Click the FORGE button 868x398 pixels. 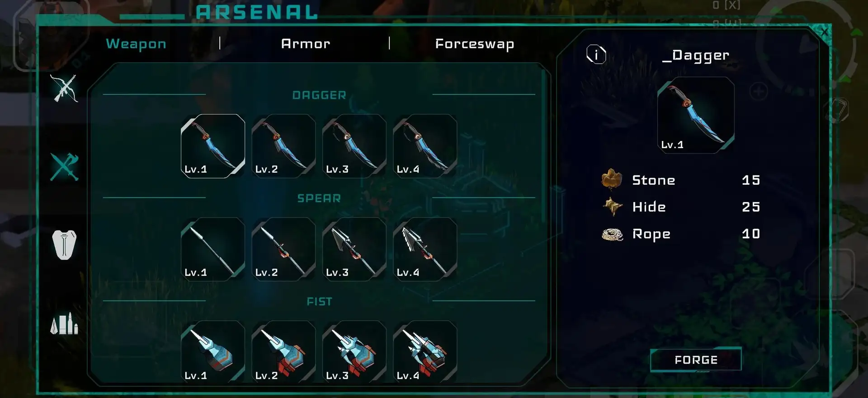696,360
